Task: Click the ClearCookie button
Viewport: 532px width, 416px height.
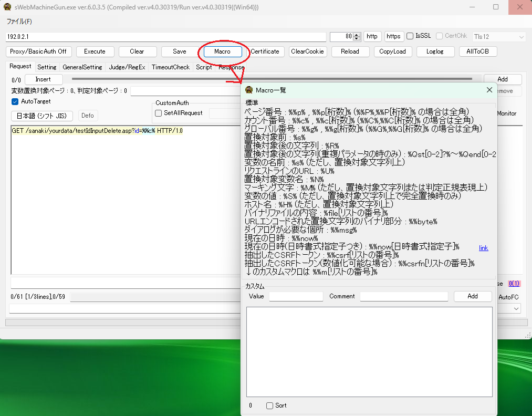Action: 308,51
